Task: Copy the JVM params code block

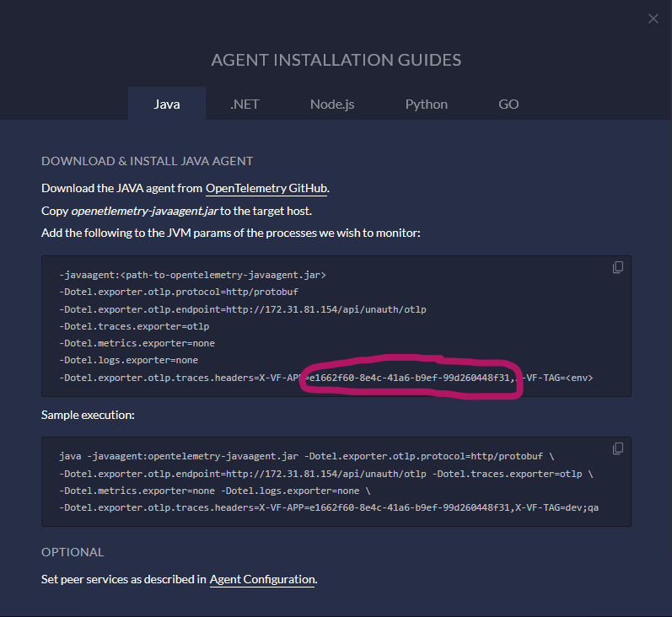Action: (617, 267)
